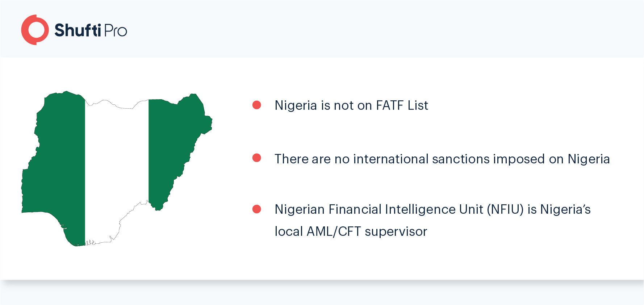Viewport: 644px width, 305px height.
Task: Click the text 'Nigeria is not on FATF List'
Action: pyautogui.click(x=351, y=105)
